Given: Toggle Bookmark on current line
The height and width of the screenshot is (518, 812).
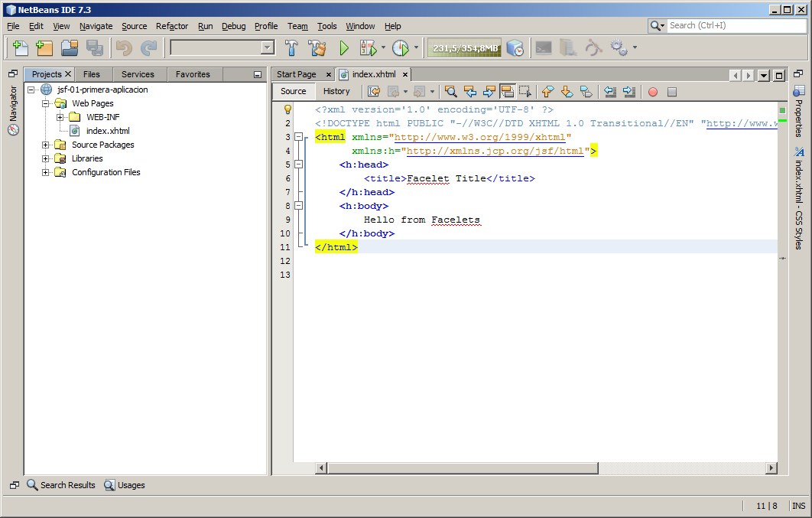Looking at the screenshot, I should coord(586,92).
